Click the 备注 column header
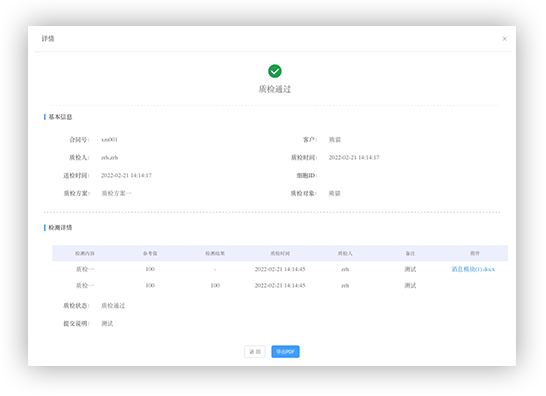The width and height of the screenshot is (546, 396). 410,253
